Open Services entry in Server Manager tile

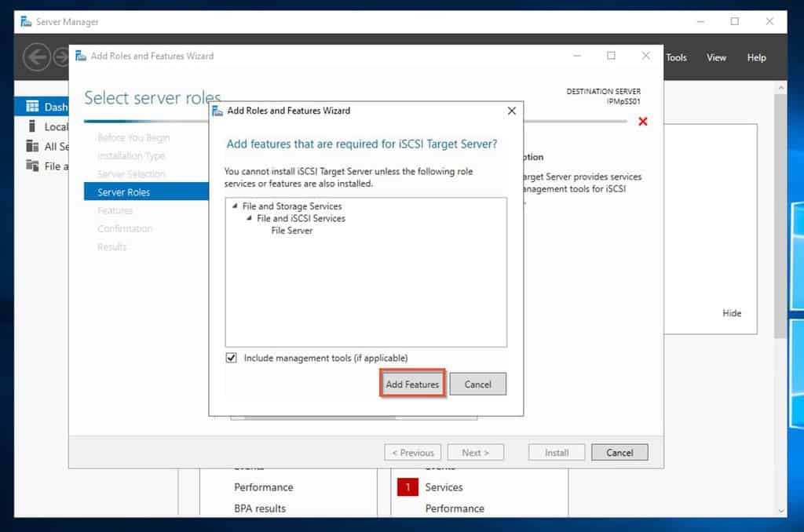pyautogui.click(x=444, y=487)
